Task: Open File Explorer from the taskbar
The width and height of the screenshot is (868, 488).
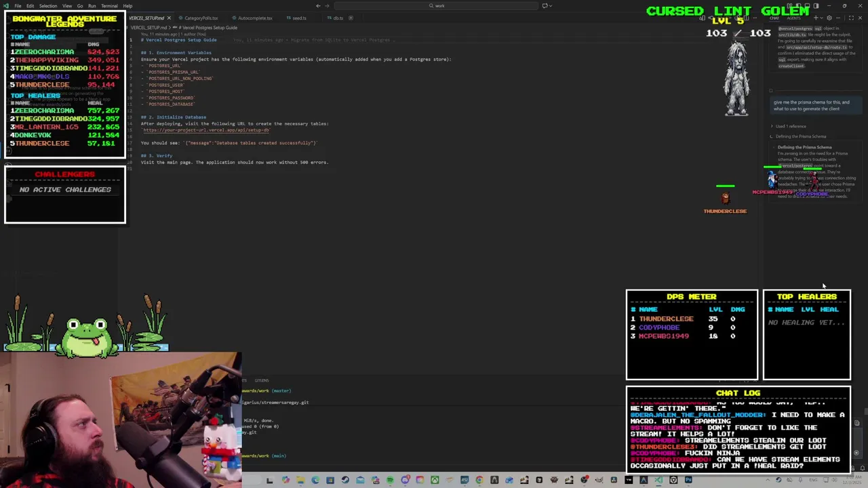Action: [300, 481]
